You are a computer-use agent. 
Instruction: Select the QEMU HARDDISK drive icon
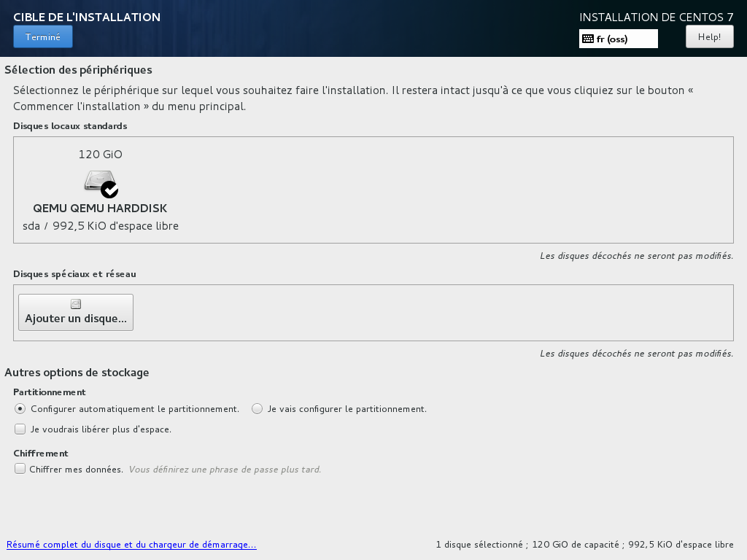coord(101,184)
